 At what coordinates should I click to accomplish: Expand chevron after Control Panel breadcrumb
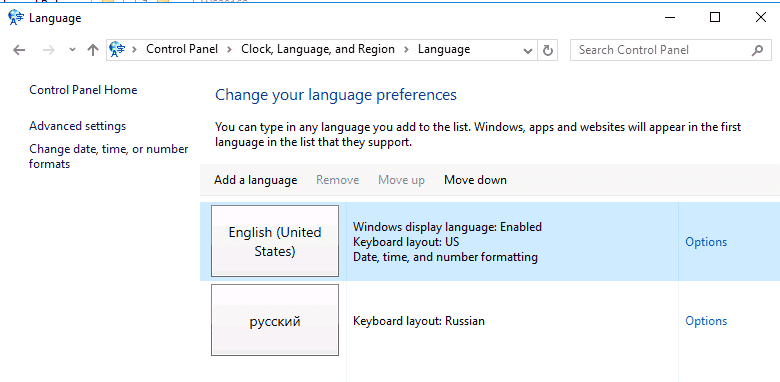[x=229, y=50]
